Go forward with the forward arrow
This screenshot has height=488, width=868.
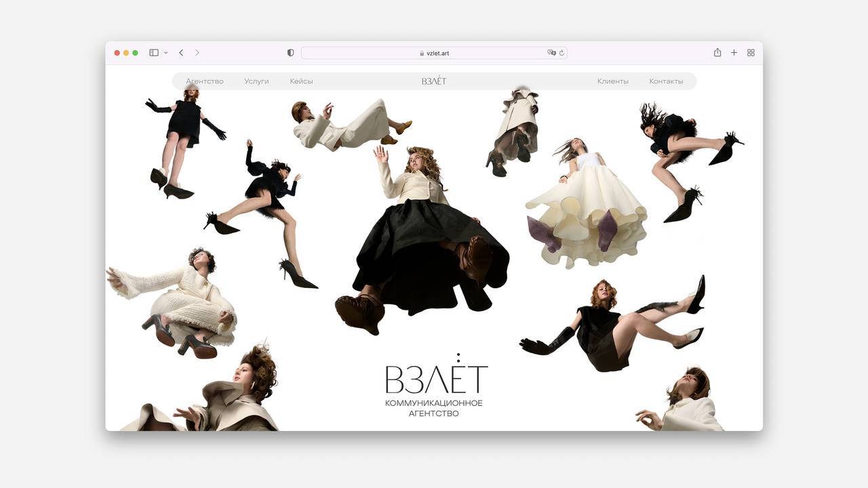tap(197, 53)
